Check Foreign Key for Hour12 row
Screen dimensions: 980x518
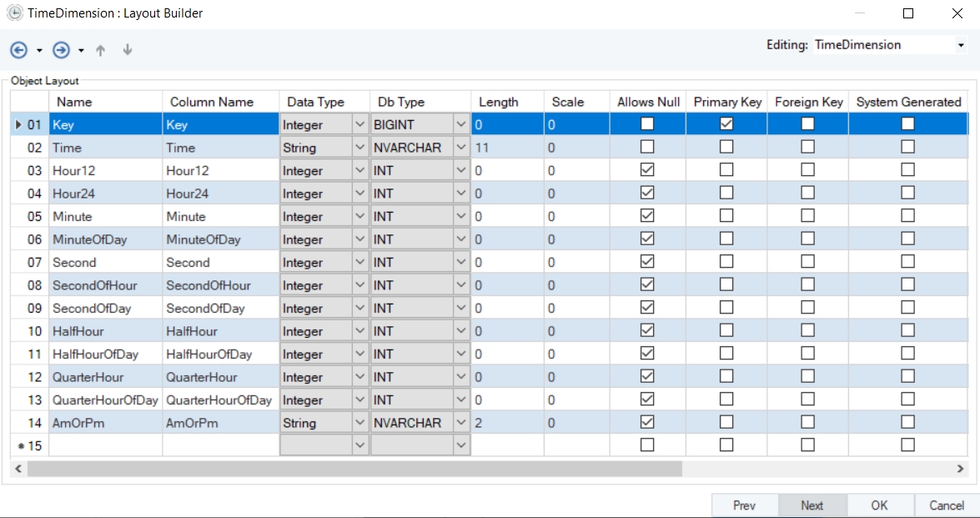[x=807, y=170]
